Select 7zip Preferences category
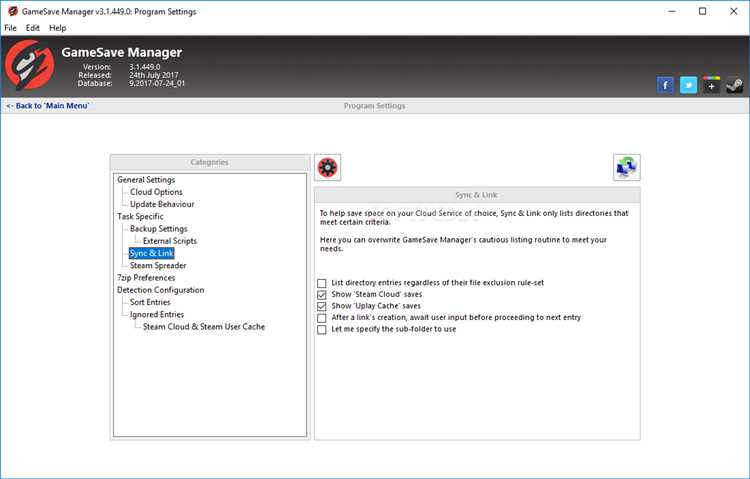Screen dimensions: 750x479 [x=146, y=278]
